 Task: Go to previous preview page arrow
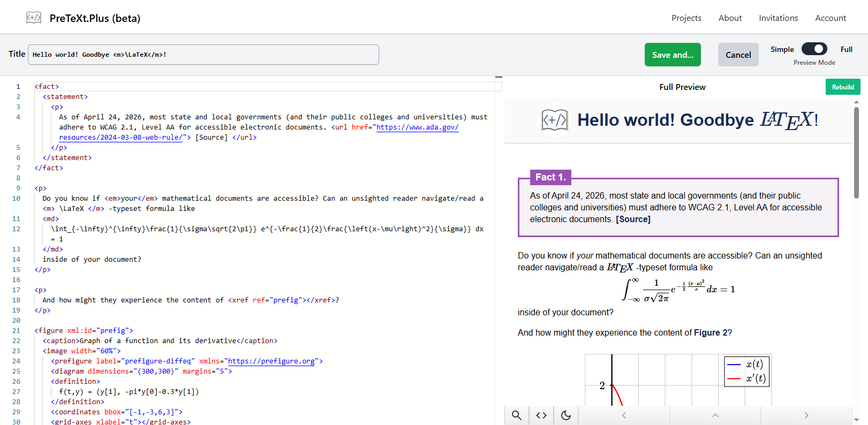pos(624,415)
